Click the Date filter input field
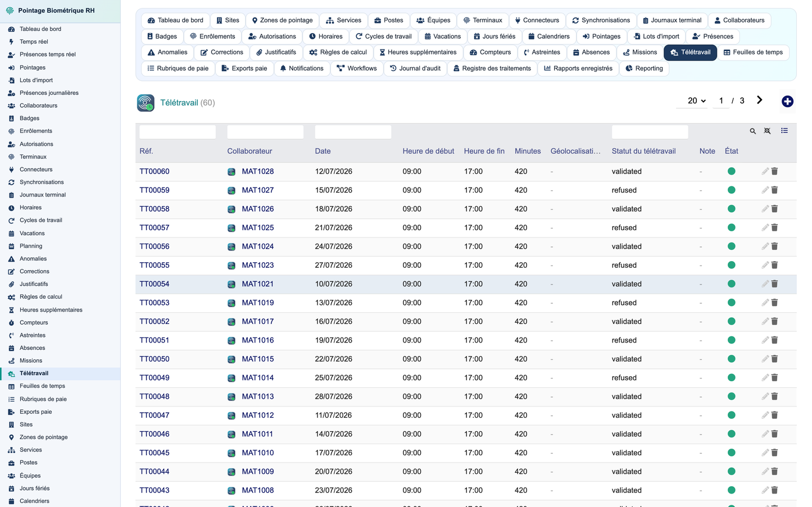The image size is (812, 507). (x=353, y=132)
